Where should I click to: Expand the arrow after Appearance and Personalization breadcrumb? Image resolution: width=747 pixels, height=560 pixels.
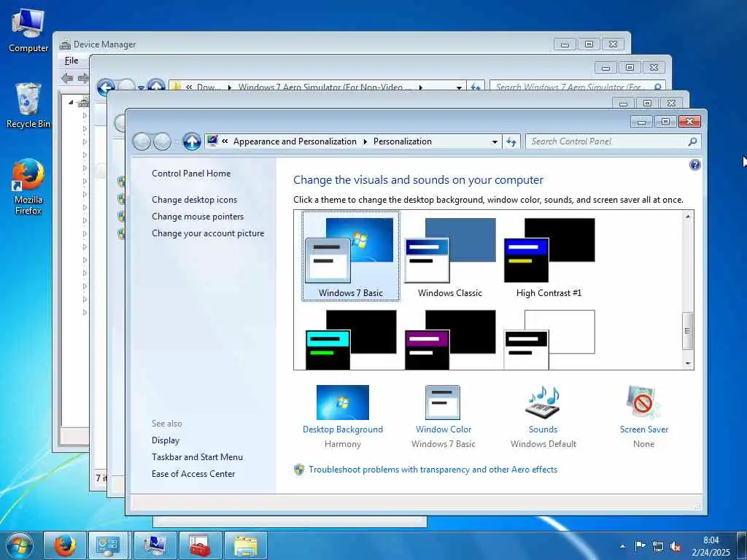(x=365, y=141)
